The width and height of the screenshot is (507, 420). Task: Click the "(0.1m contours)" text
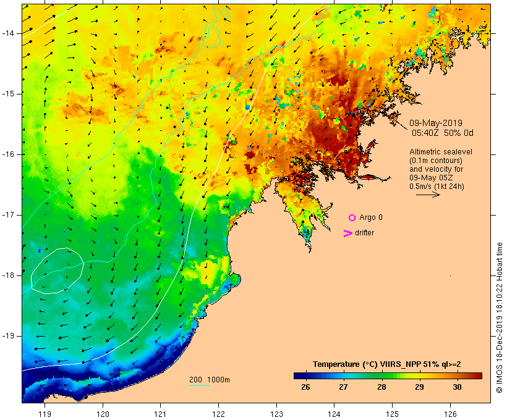pyautogui.click(x=436, y=161)
